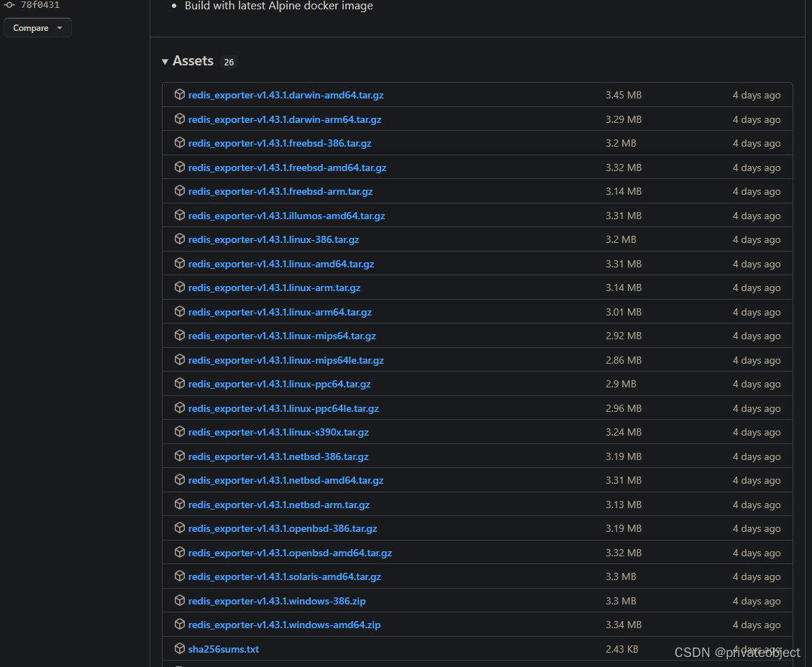
Task: Click package icon beside openbsd-amd64.tar.gz
Action: [180, 551]
